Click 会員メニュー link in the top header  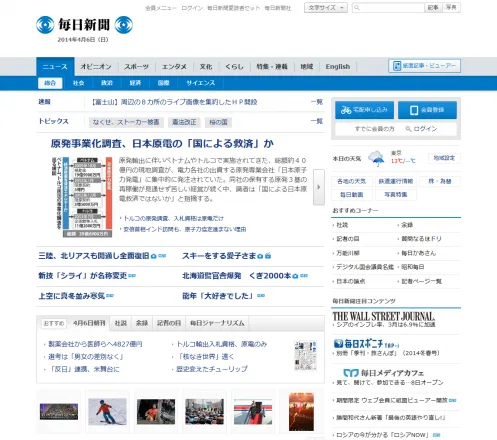(x=161, y=8)
